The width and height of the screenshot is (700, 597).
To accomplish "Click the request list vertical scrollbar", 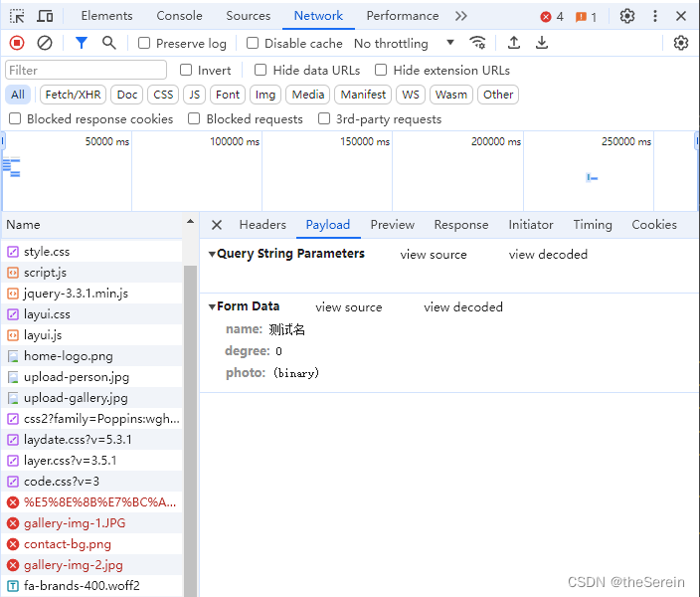I will coord(190,429).
